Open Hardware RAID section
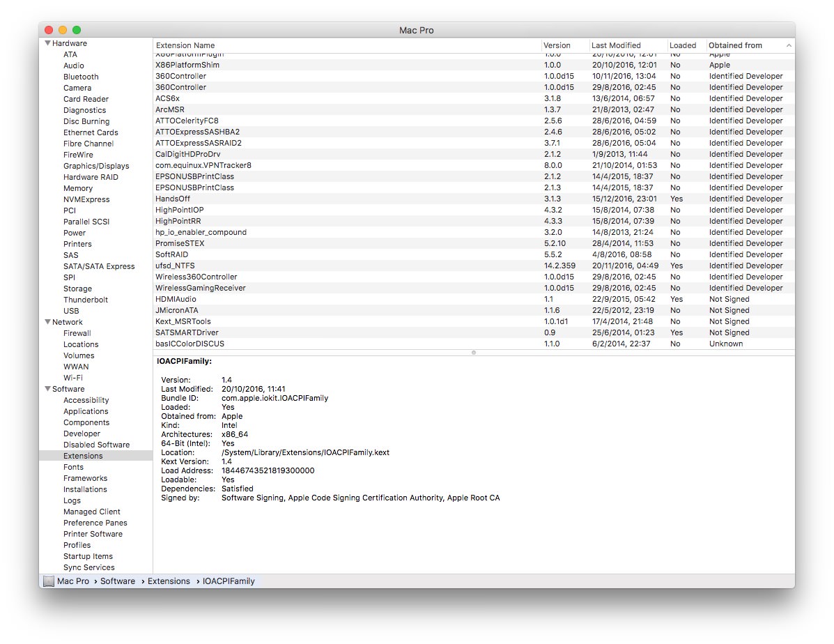Screen dimensions: 834x644 pyautogui.click(x=91, y=177)
